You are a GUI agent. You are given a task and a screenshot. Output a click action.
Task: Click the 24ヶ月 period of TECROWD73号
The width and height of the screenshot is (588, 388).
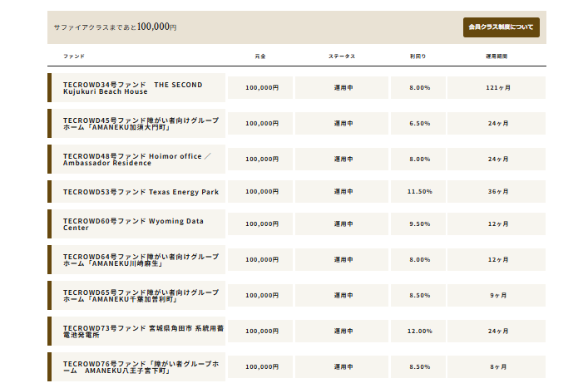[x=497, y=331]
